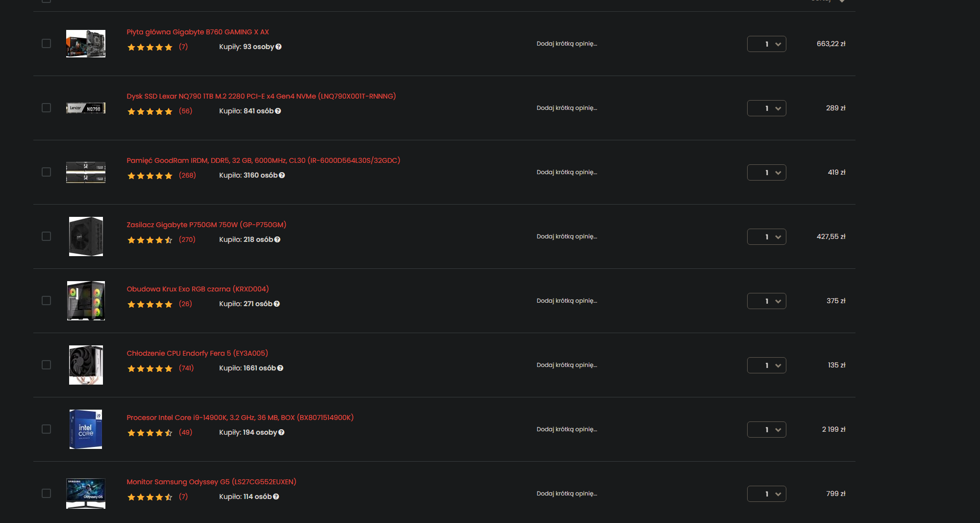Screen dimensions: 980x523
Task: Open quantity dropdown for Samsung Odyssey G5
Action: pos(767,494)
